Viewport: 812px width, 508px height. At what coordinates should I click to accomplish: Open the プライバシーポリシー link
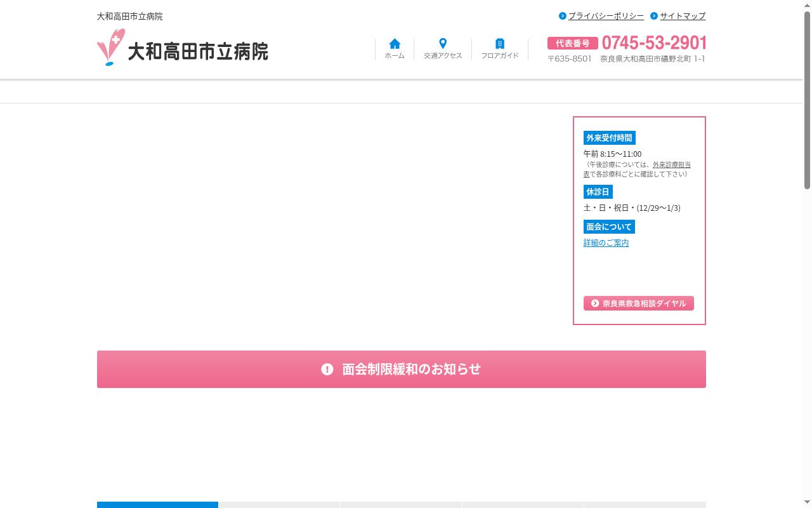(606, 16)
